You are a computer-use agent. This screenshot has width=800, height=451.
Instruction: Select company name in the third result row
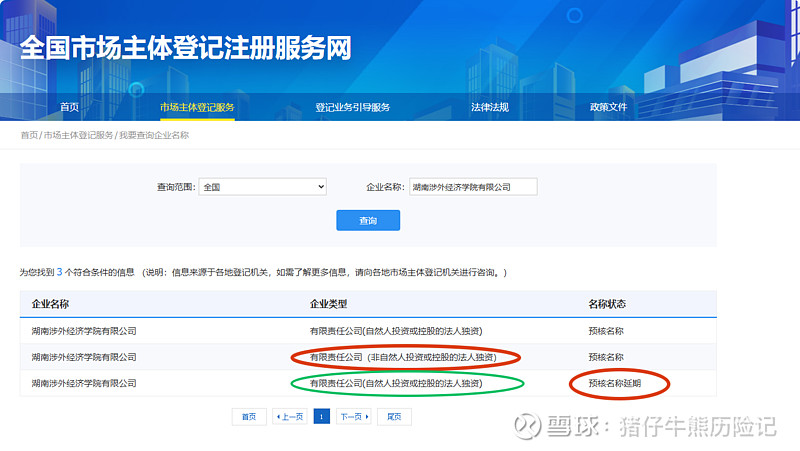pos(84,383)
